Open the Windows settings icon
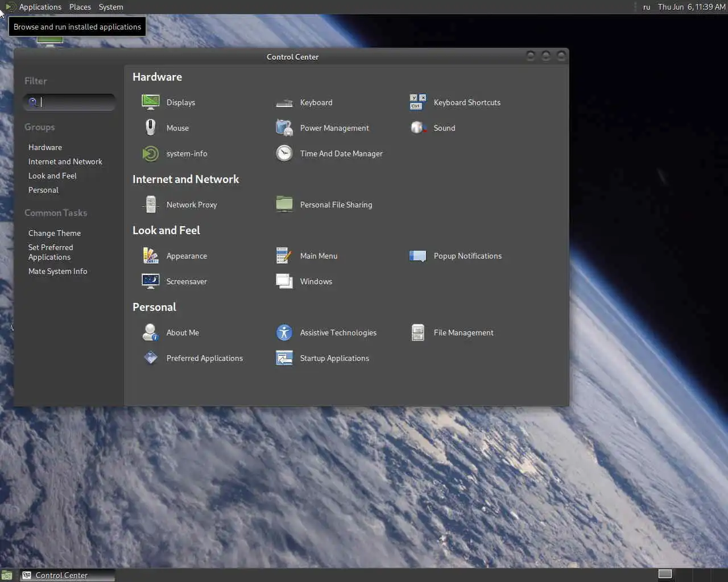728x582 pixels. [x=284, y=281]
